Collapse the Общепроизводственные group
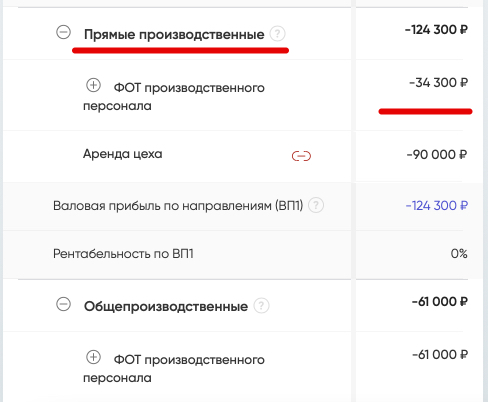 63,304
